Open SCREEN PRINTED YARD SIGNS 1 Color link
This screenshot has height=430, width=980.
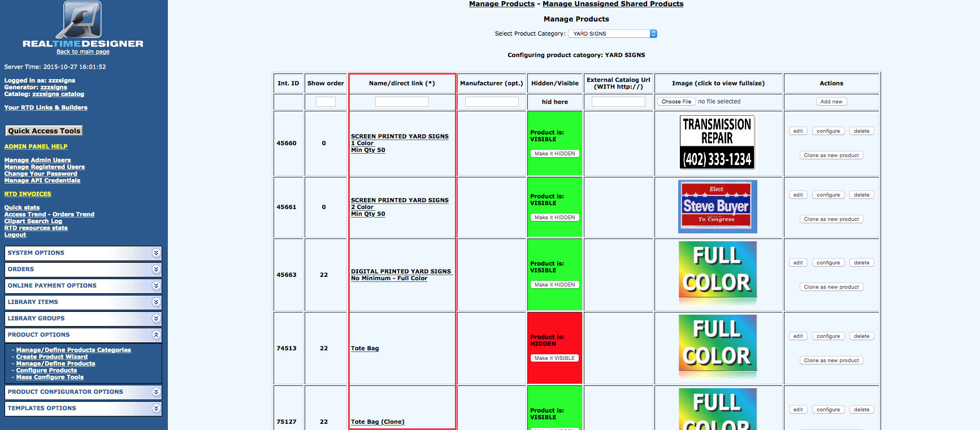(x=400, y=144)
